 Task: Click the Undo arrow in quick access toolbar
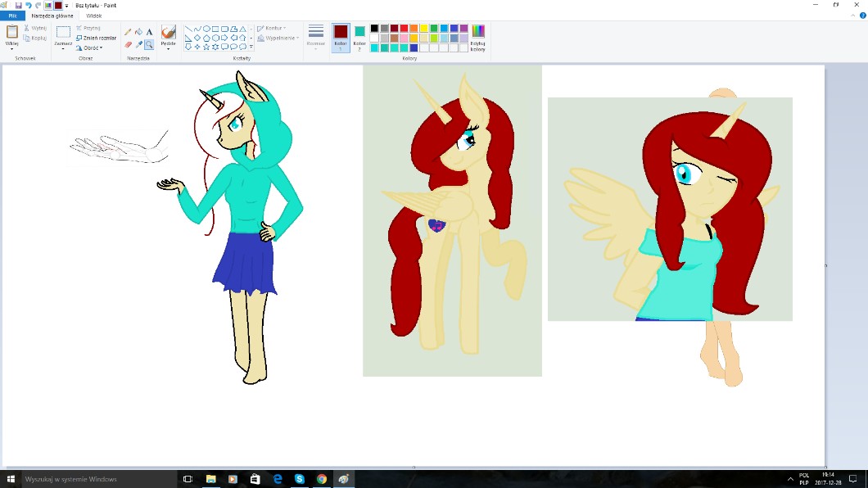pyautogui.click(x=28, y=5)
